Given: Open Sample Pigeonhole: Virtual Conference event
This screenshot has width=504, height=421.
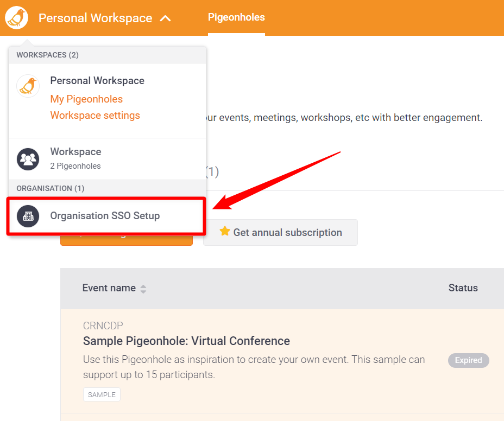Looking at the screenshot, I should point(186,341).
